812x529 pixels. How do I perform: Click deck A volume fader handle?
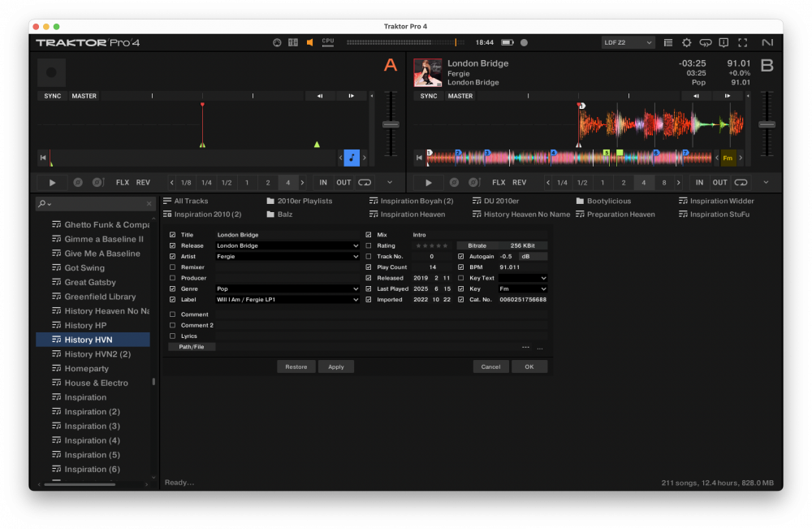point(391,124)
